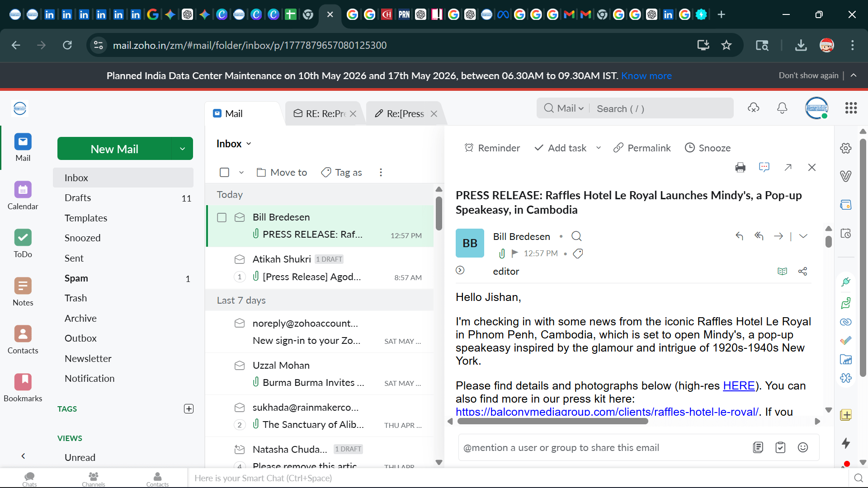Print the open email

pos(740,168)
